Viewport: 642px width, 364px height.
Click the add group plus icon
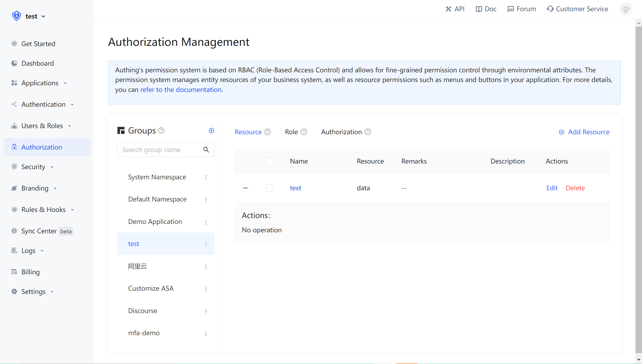point(211,131)
